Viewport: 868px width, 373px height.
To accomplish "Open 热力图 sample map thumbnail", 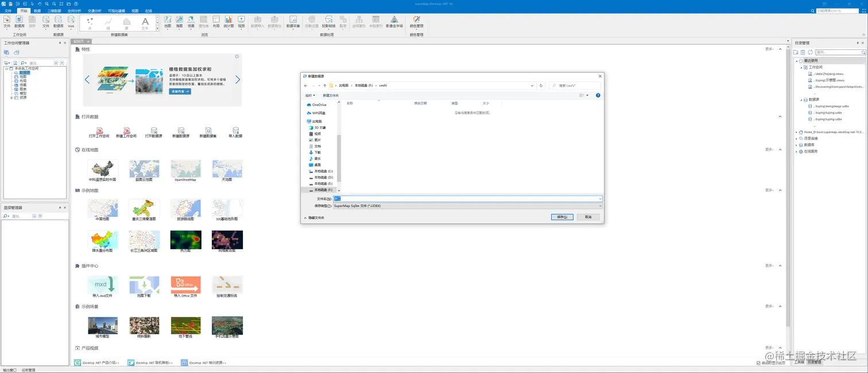I will click(185, 242).
